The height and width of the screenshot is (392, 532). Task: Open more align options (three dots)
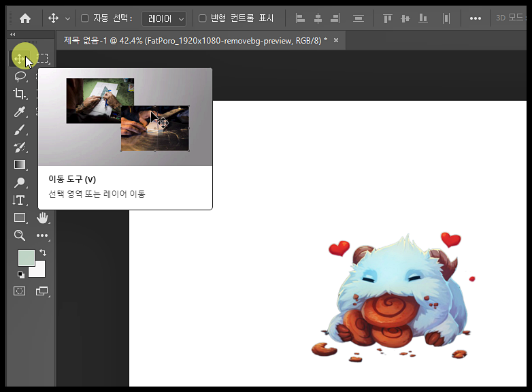(x=476, y=18)
